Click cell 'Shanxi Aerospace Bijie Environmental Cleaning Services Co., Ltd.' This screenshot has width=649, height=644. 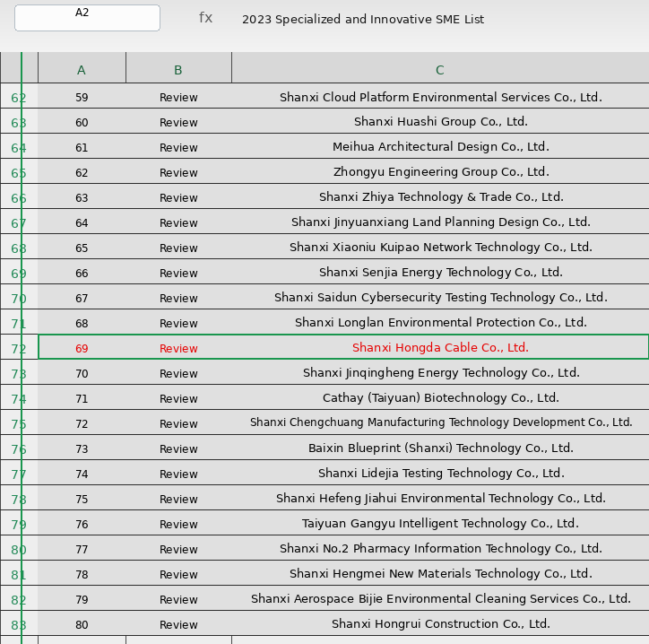(440, 599)
